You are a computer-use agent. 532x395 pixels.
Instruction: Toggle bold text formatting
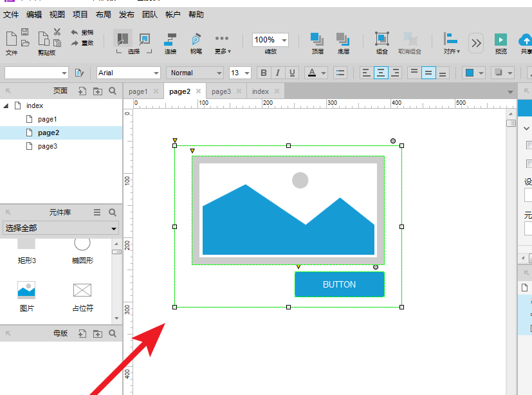click(x=263, y=73)
